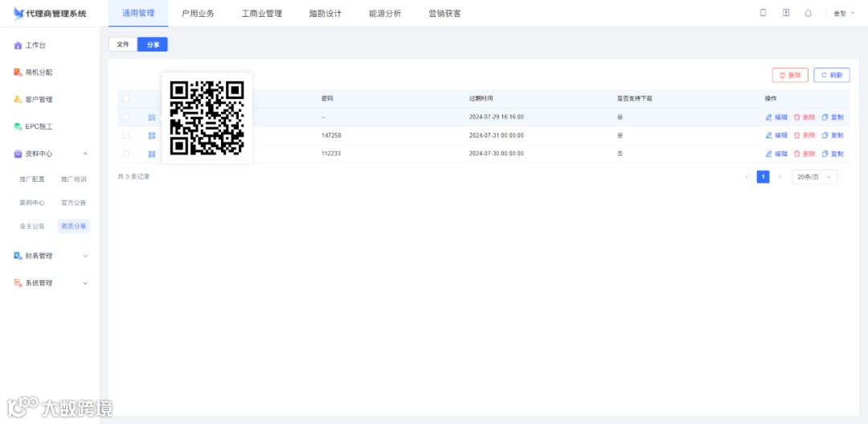
Task: Show QR code for the 112233 row
Action: 152,154
